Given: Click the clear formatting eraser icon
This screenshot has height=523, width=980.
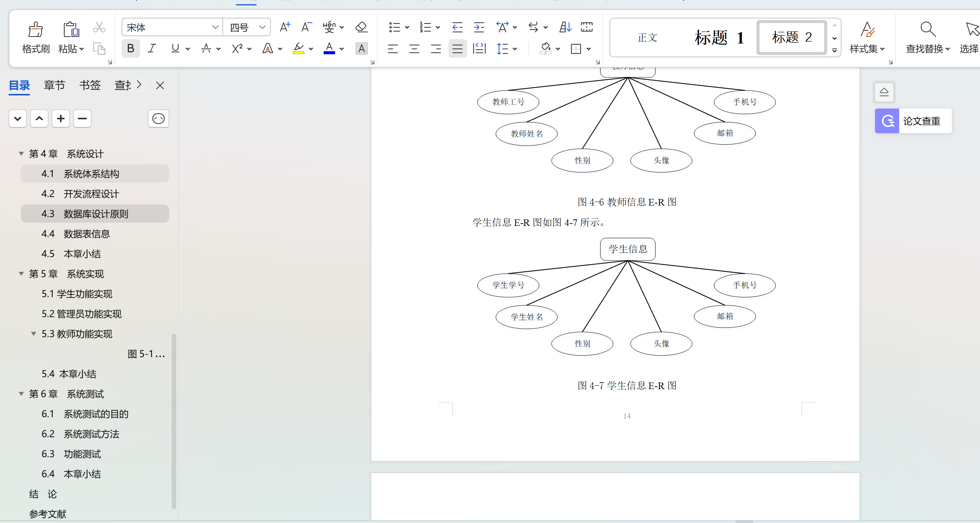Looking at the screenshot, I should (361, 27).
